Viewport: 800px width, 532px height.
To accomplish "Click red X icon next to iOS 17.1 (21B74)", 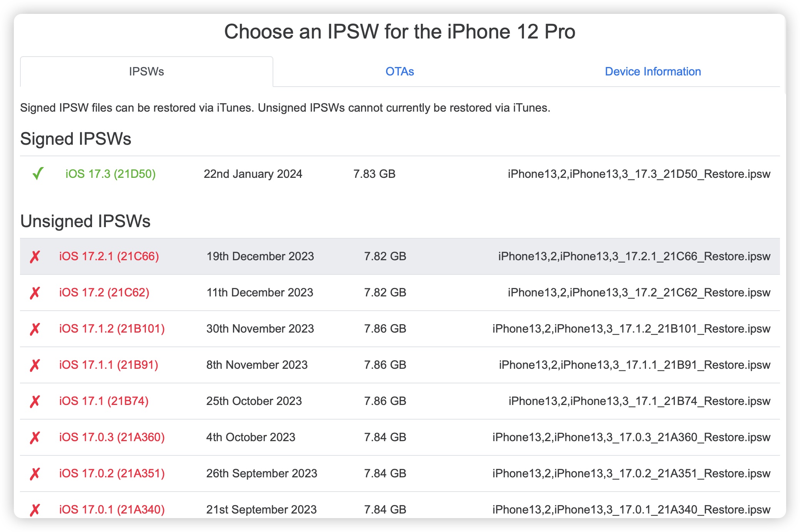I will click(x=35, y=401).
